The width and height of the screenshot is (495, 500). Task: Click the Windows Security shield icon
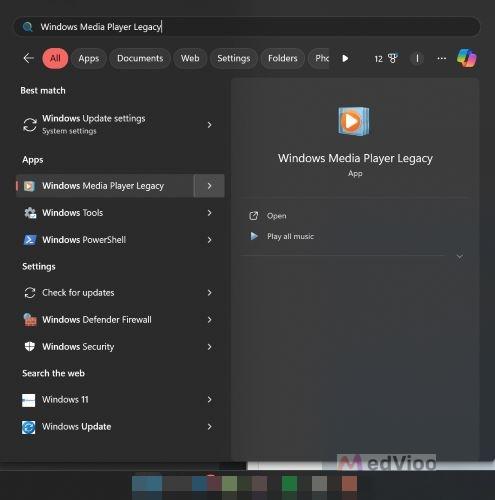[x=30, y=346]
